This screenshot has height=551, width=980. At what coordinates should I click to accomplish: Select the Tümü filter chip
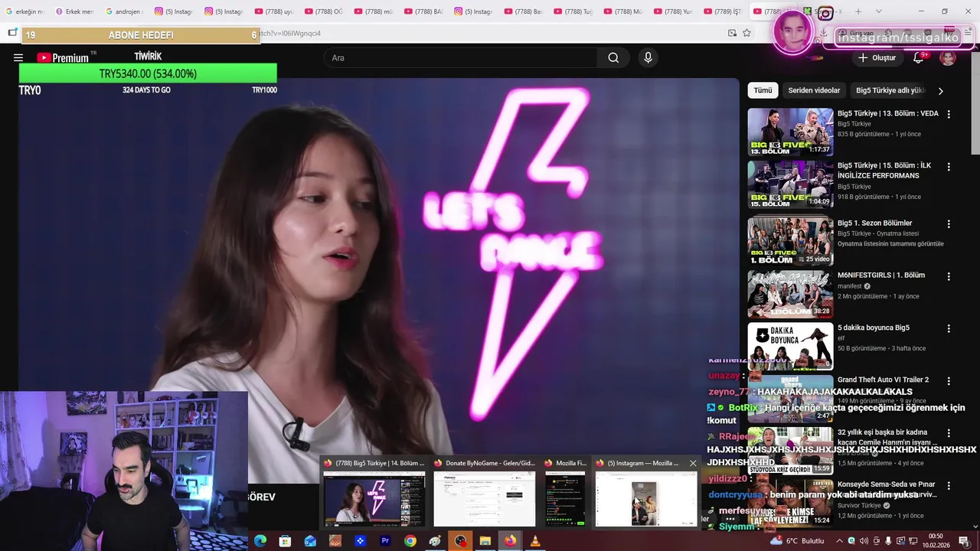click(763, 90)
